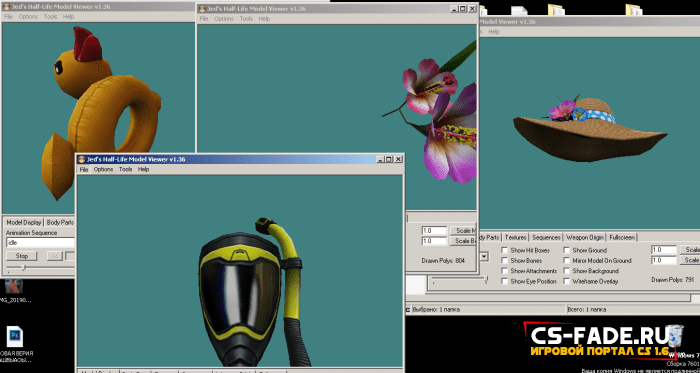Click the 'Всего: 1 папка' status bar text
Image resolution: width=700 pixels, height=373 pixels.
point(587,309)
